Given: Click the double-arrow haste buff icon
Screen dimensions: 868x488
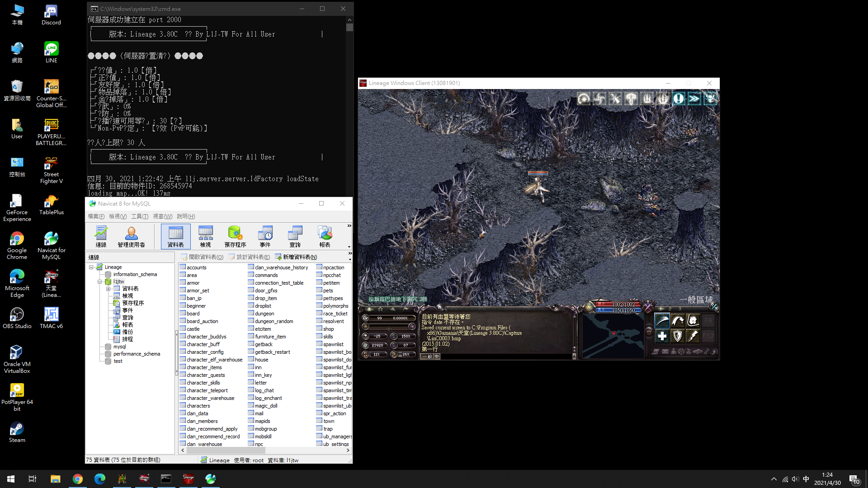Looking at the screenshot, I should pyautogui.click(x=694, y=99).
